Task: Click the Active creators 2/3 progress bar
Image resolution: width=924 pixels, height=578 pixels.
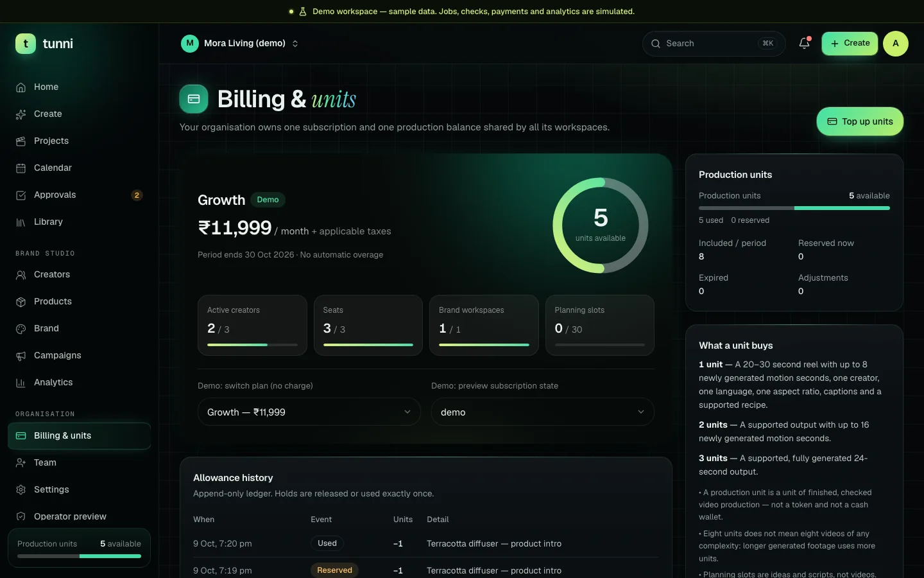Action: tap(252, 345)
